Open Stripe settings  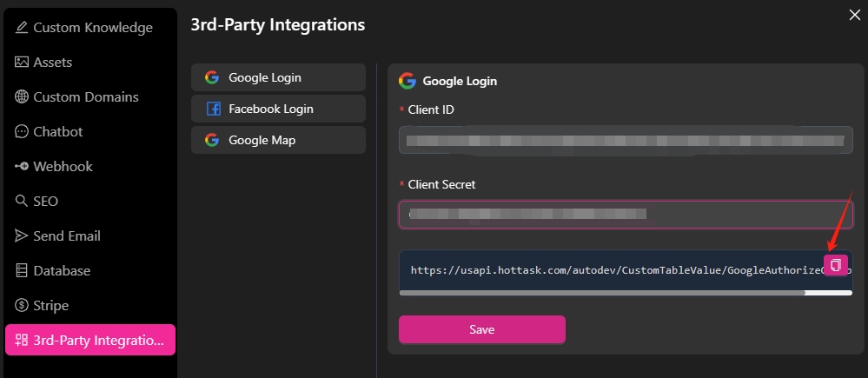coord(90,306)
